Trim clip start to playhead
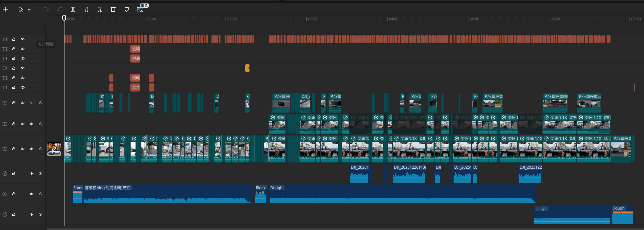Screen dimensions: 644x230 (x=87, y=9)
